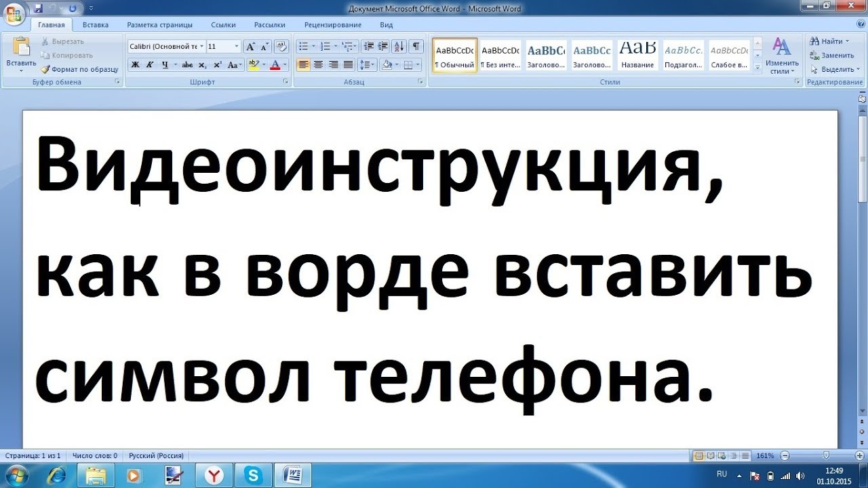The height and width of the screenshot is (488, 868).
Task: Apply the Обычный style
Action: pos(455,55)
